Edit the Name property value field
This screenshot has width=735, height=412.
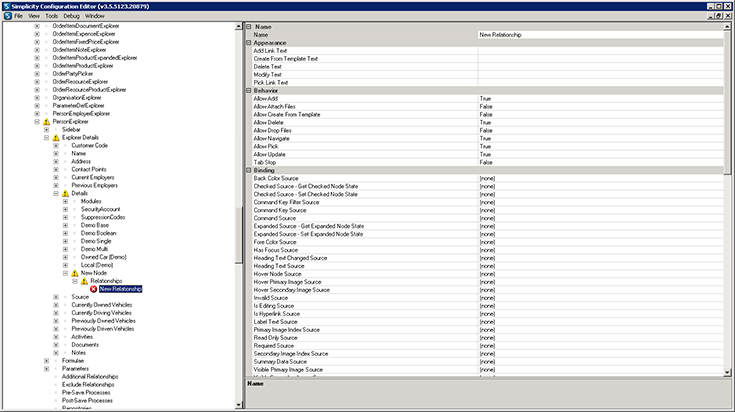point(600,35)
